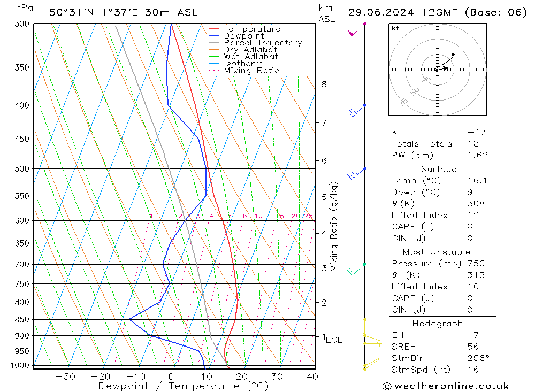
Task: Click the '40' temperature axis tick
Action: [x=312, y=376]
